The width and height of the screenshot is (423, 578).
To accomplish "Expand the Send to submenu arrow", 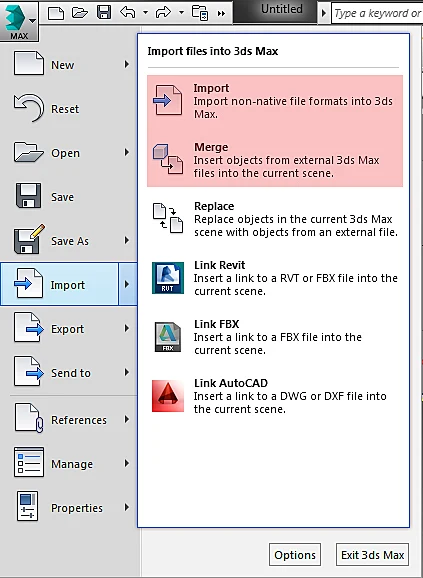I will 127,372.
